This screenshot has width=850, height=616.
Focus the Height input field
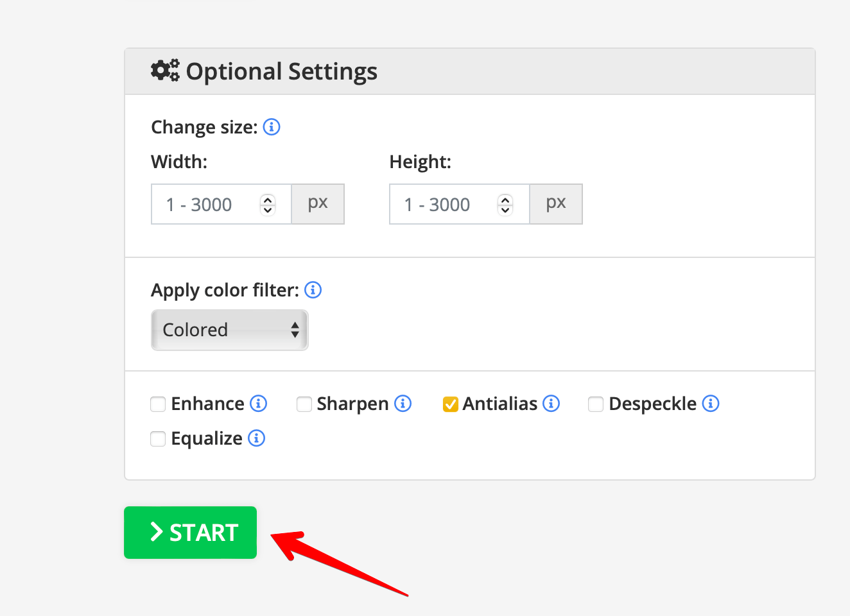pyautogui.click(x=444, y=205)
